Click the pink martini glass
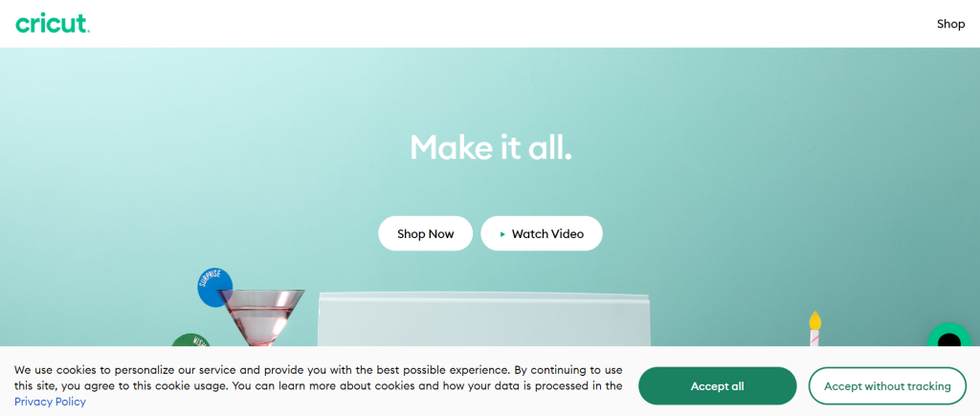980x416 pixels. click(x=261, y=317)
